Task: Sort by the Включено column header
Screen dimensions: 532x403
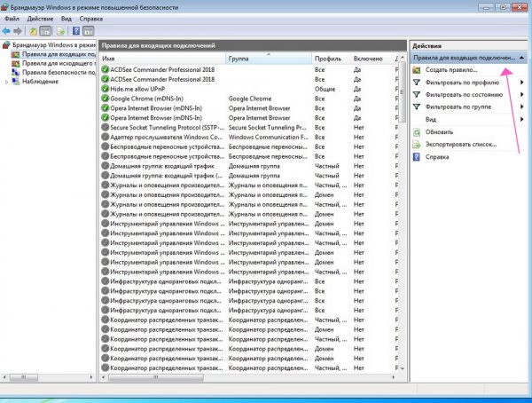Action: point(371,59)
